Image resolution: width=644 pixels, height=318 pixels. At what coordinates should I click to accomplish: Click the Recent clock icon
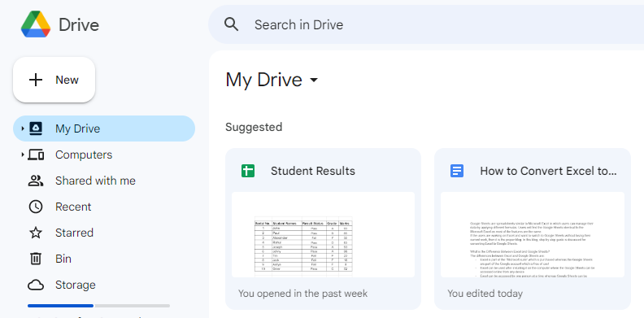(36, 207)
